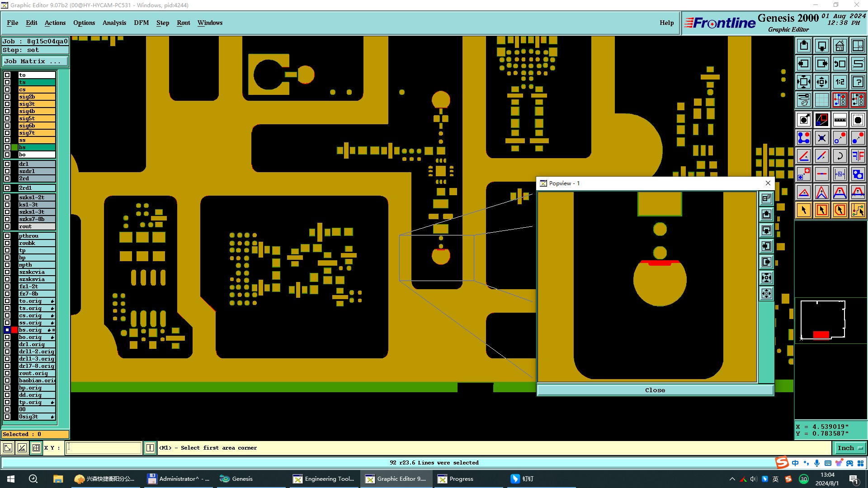Open the Rout menu
Screen dimensions: 868x488
184,23
